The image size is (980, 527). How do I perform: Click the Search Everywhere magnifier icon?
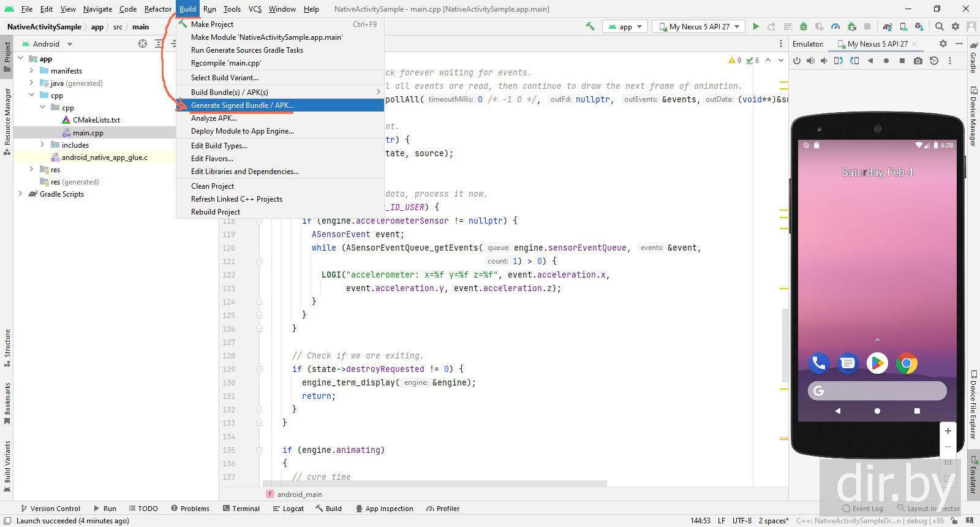(x=940, y=26)
